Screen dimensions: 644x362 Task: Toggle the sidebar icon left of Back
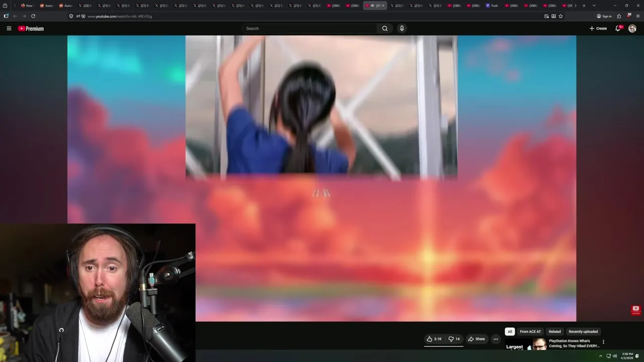(6, 16)
